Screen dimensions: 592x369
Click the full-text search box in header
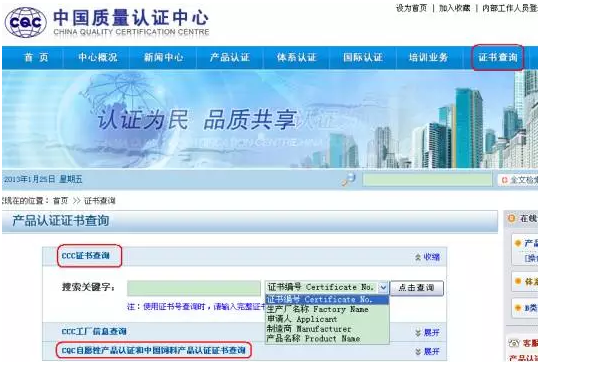coord(427,179)
